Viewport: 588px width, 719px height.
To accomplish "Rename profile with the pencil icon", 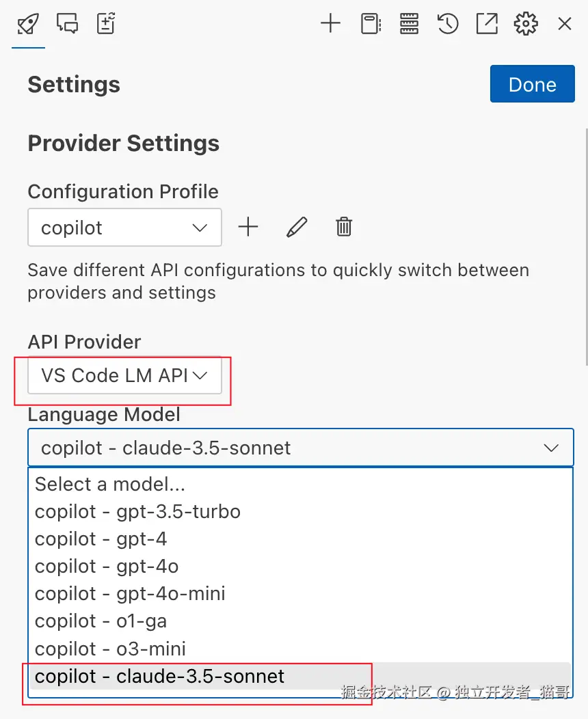I will tap(296, 227).
